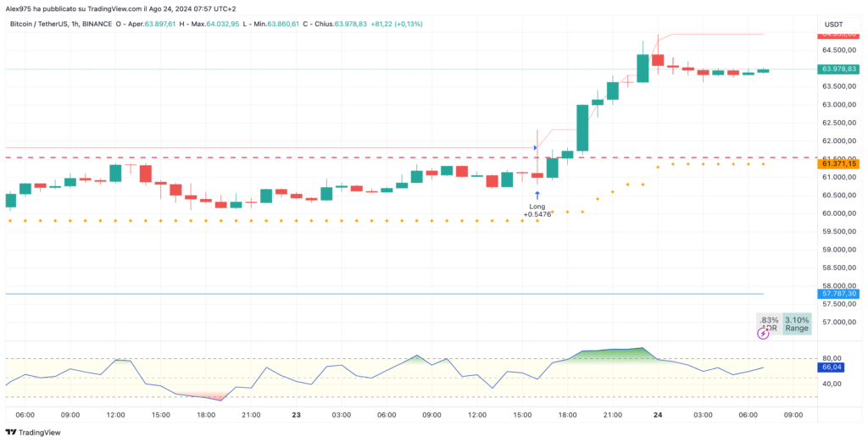
Task: Click the small blue triangle marker on pink line
Action: pos(535,148)
